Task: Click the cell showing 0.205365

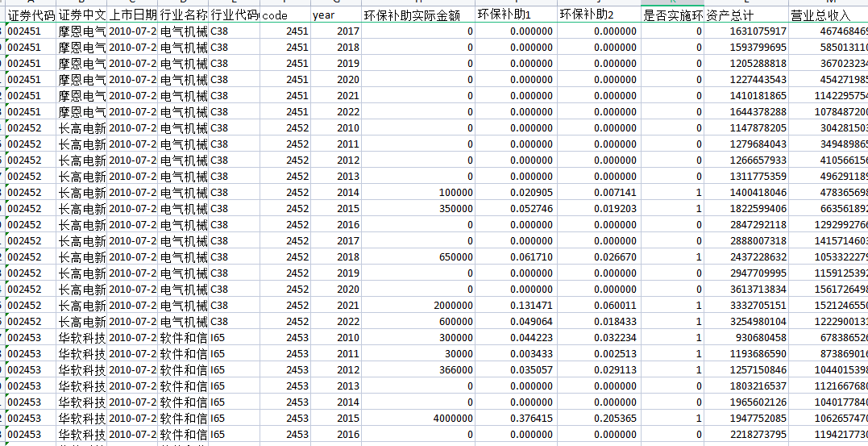Action: 600,418
